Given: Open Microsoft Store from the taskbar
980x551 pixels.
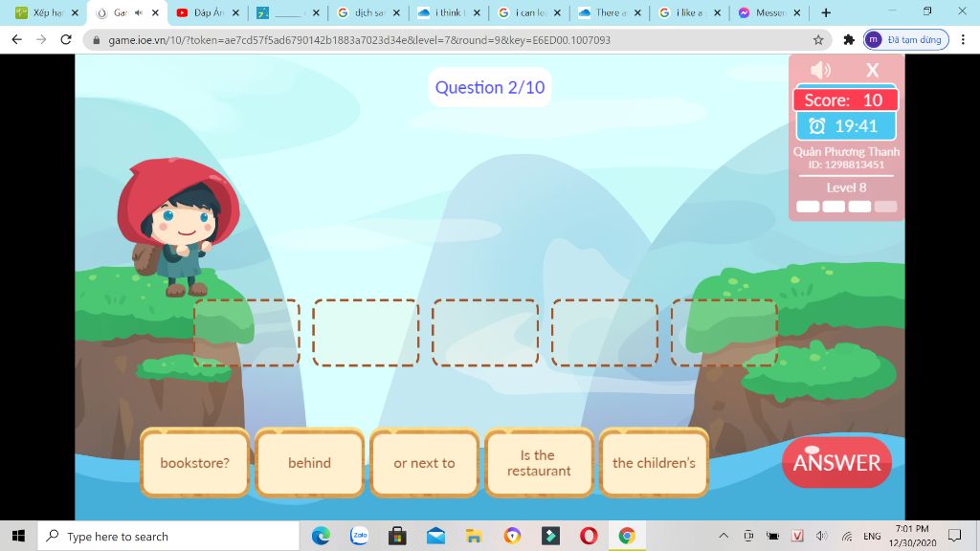Looking at the screenshot, I should tap(397, 536).
